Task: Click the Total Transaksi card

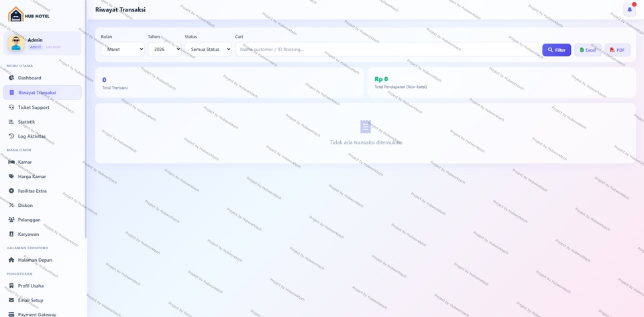Action: coord(229,83)
